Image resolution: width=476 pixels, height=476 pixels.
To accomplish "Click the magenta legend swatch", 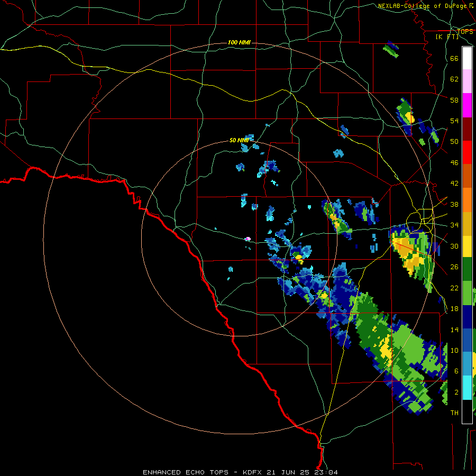I will point(467,105).
